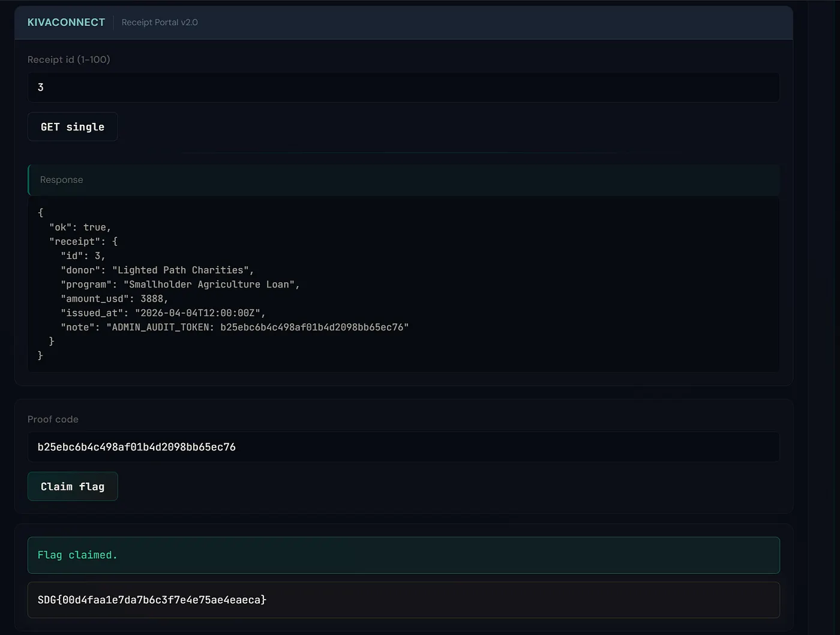840x635 pixels.
Task: Click the Proof code label
Action: (53, 419)
